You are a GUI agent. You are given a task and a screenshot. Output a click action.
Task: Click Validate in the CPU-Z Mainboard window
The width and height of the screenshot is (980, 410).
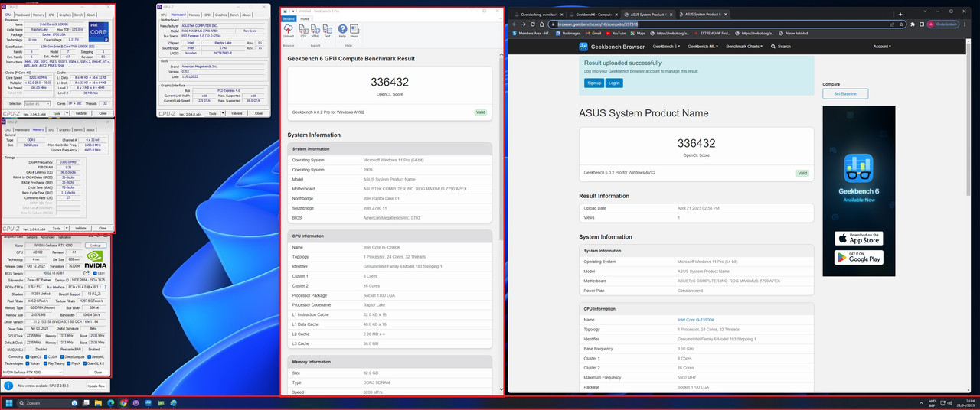pyautogui.click(x=237, y=113)
